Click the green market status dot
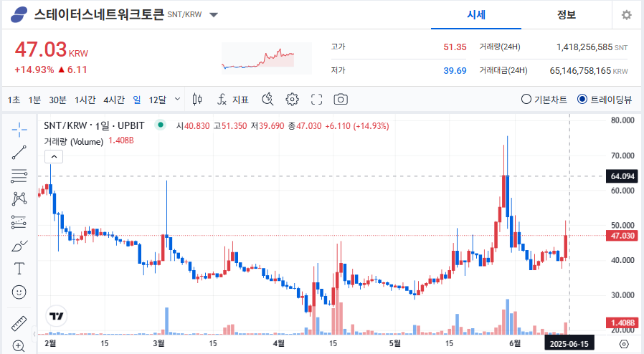The height and width of the screenshot is (354, 644). coord(161,125)
